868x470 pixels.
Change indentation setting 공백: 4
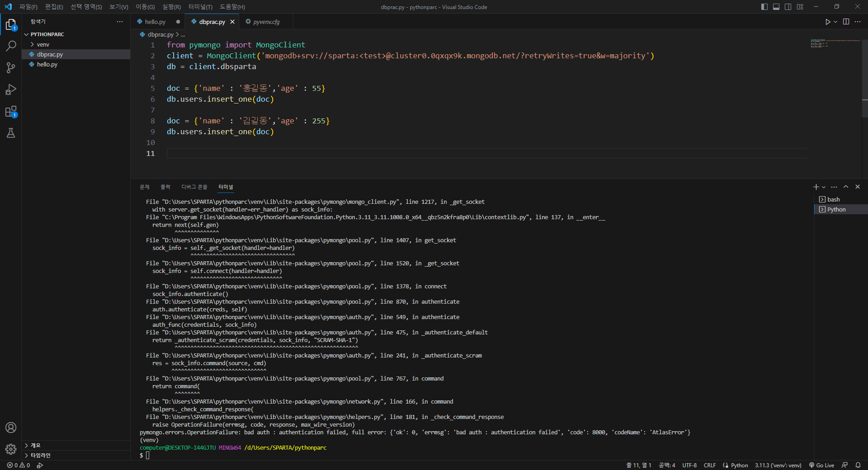pyautogui.click(x=667, y=465)
